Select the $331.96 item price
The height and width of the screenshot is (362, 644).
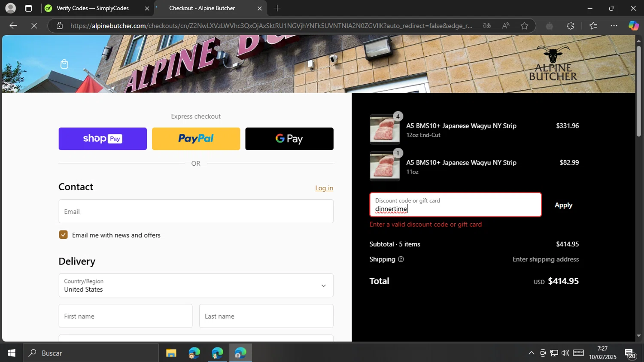(x=568, y=126)
